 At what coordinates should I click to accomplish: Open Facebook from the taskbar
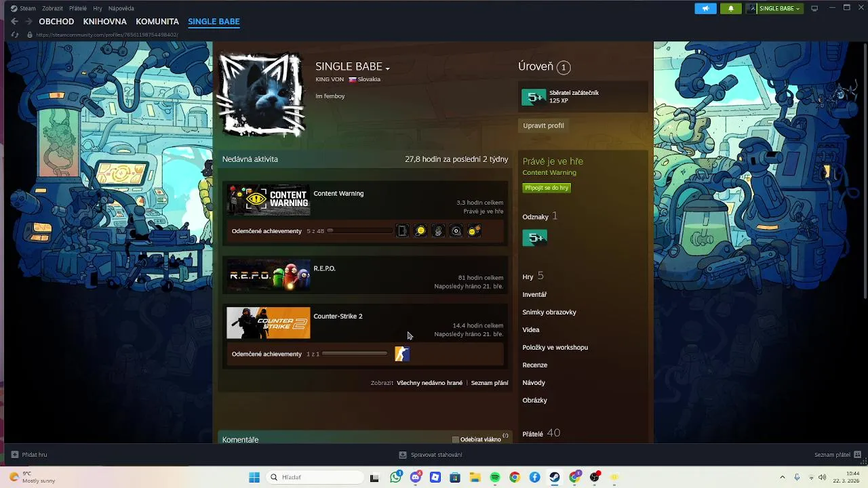[x=534, y=477]
